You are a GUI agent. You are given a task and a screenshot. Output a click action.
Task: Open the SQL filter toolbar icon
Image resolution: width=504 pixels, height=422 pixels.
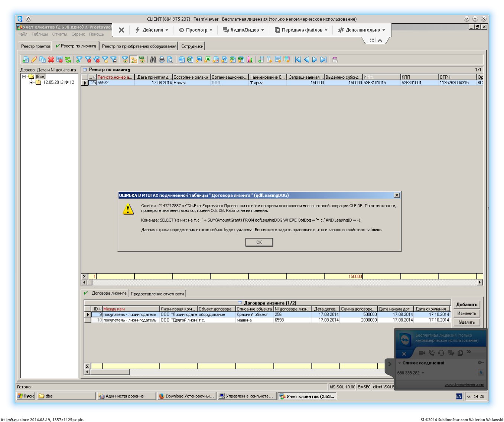point(142,59)
